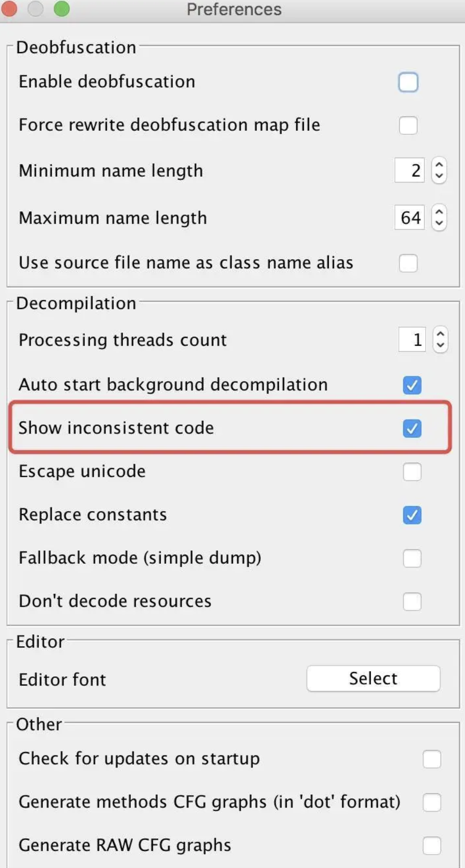Enable 'Check for updates on startup'

click(x=432, y=759)
